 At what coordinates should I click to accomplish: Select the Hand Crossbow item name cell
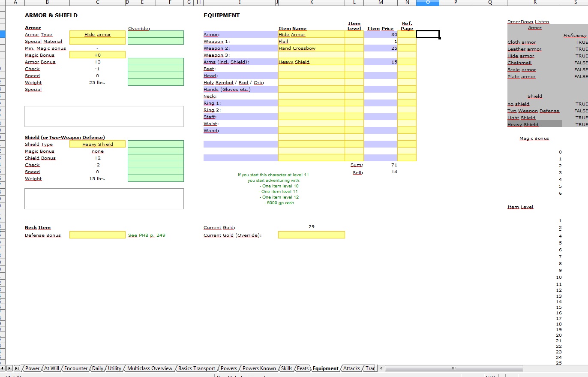click(x=311, y=48)
